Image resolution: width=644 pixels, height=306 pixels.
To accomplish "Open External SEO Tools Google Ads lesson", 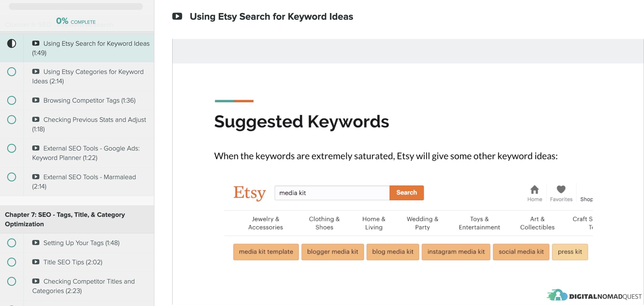I will point(77,153).
